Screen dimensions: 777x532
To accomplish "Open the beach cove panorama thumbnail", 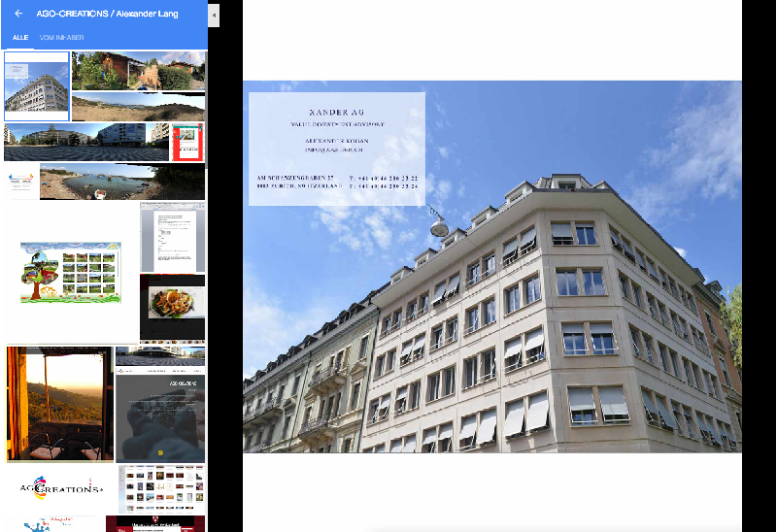I will [x=122, y=182].
